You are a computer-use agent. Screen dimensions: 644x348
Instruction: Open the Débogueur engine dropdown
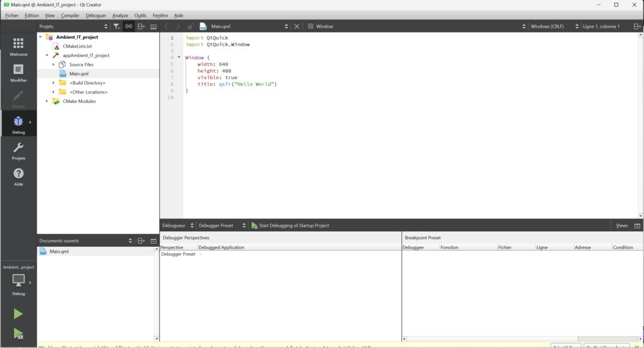(177, 226)
